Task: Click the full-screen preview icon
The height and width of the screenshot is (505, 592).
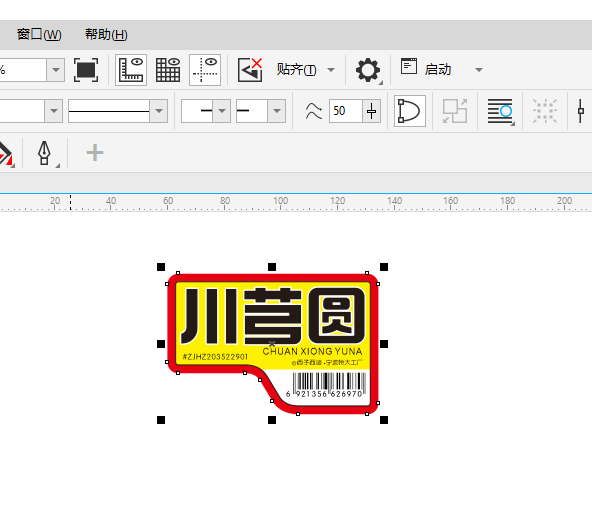Action: click(86, 70)
